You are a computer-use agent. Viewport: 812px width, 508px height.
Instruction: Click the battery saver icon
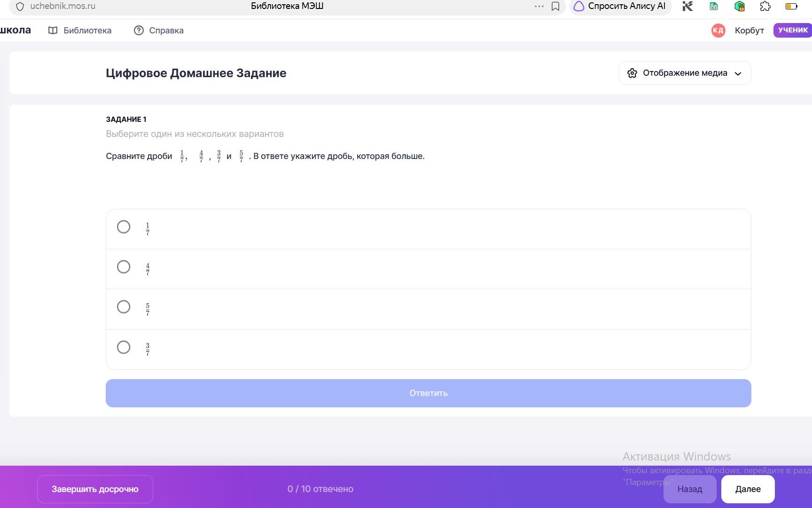[791, 7]
